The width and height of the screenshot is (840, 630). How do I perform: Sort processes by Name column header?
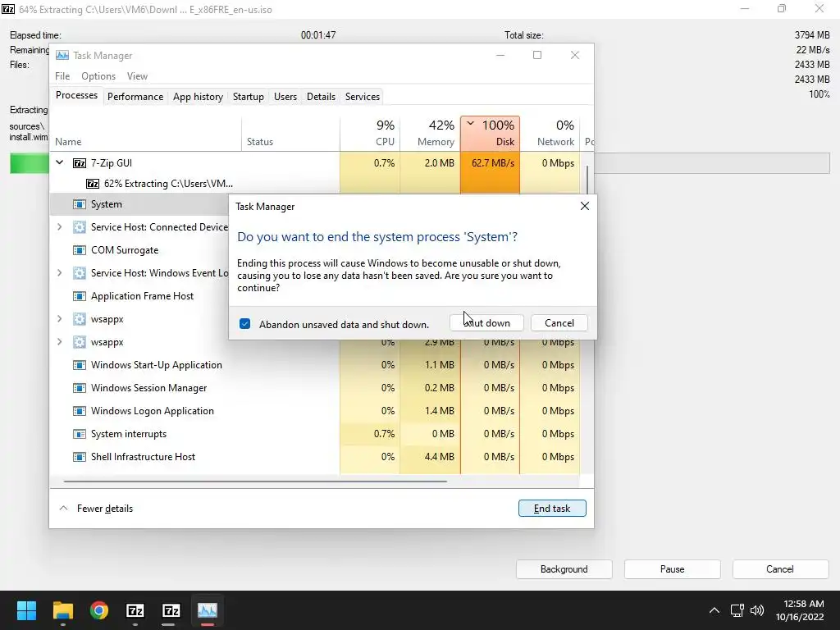click(146, 133)
